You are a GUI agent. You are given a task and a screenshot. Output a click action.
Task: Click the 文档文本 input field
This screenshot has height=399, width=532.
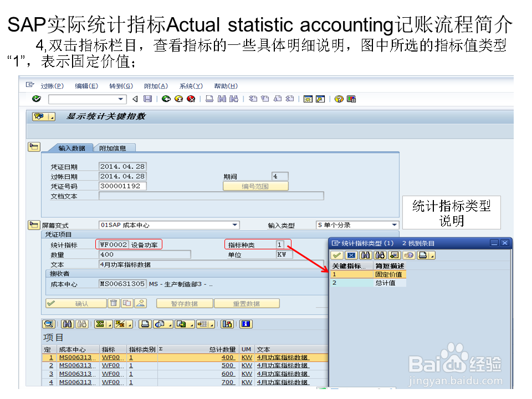tap(211, 196)
